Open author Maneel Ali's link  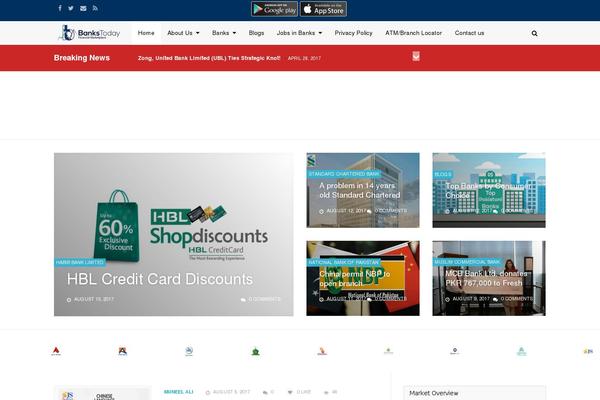178,392
